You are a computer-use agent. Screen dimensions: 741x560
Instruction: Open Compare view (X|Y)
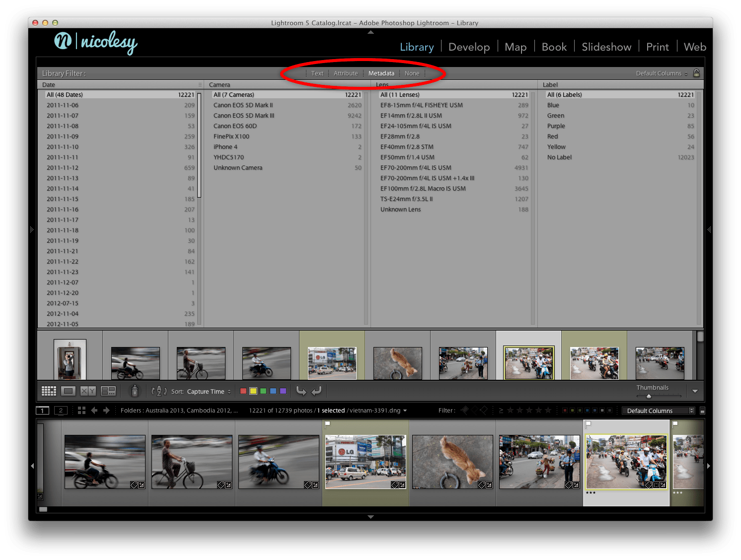click(x=88, y=391)
